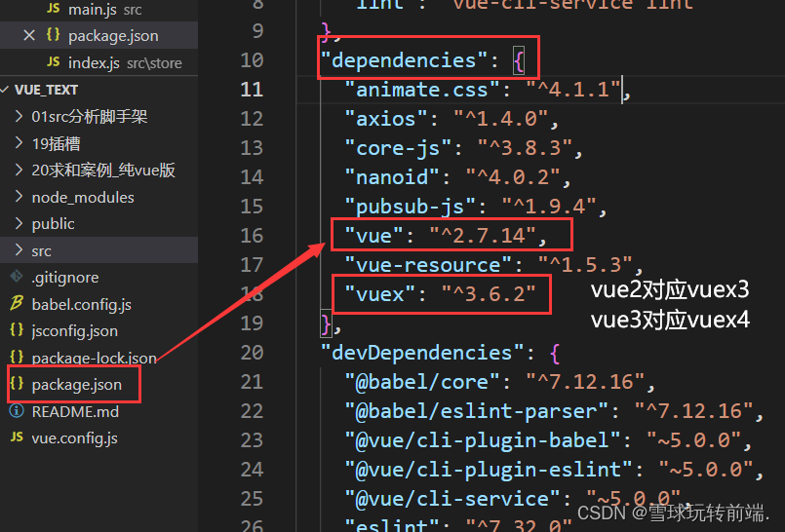The height and width of the screenshot is (532, 785).
Task: Click the "nanoid" dependency key
Action: [x=392, y=177]
